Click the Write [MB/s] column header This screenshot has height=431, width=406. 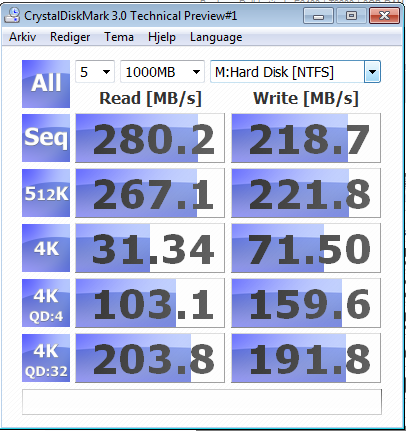tap(306, 98)
